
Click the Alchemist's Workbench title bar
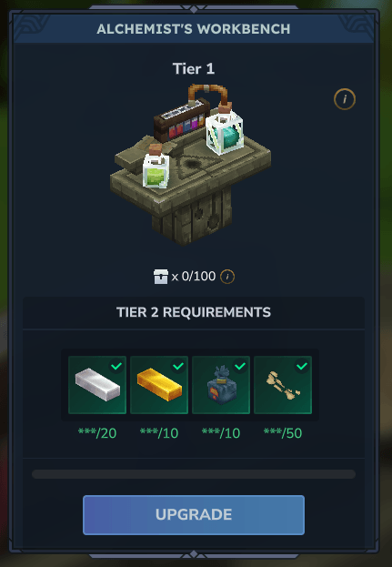194,29
